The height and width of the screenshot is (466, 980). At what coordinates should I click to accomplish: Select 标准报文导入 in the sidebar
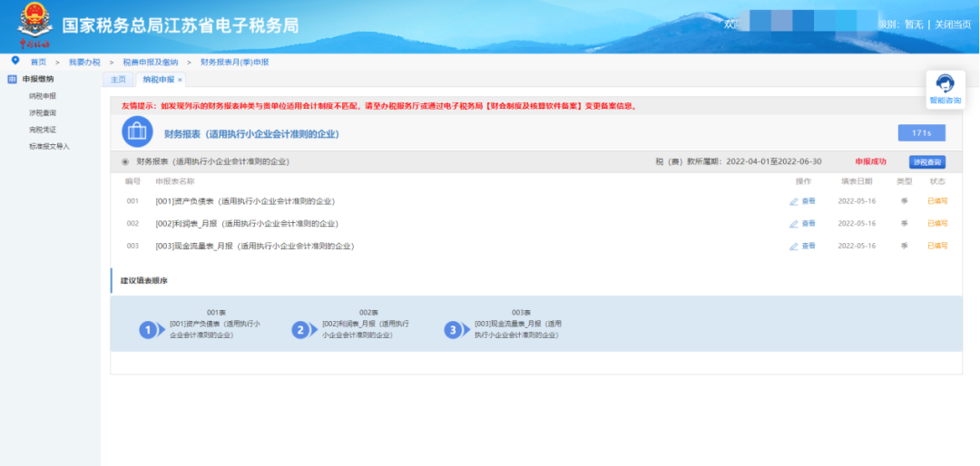(49, 146)
